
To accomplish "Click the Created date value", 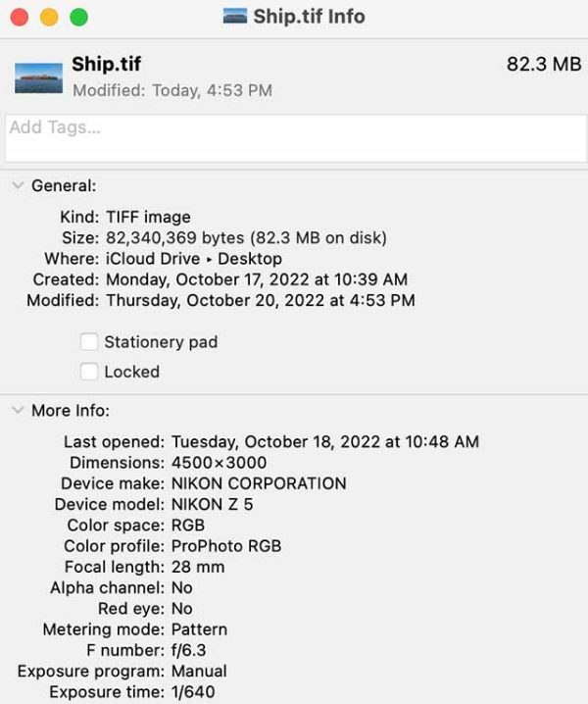I will coord(256,279).
